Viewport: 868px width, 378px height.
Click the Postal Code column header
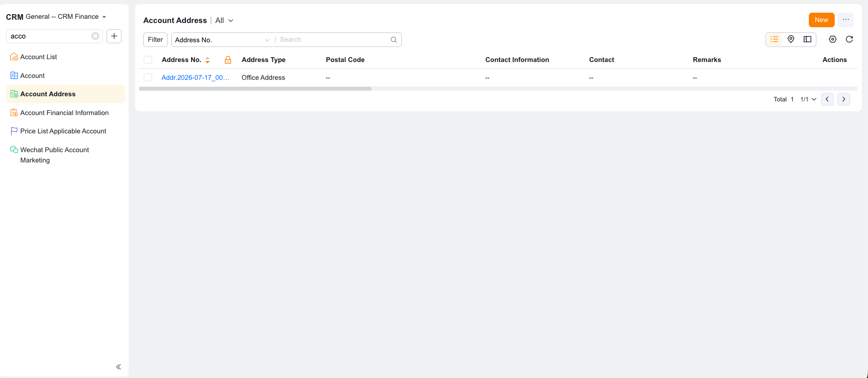click(345, 60)
